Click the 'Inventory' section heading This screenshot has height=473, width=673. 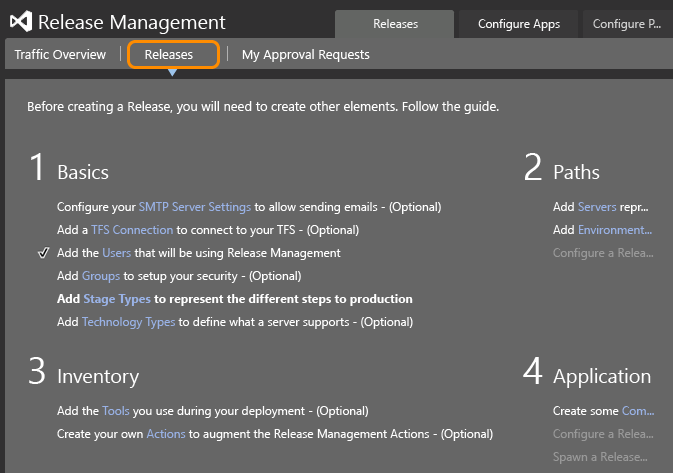coord(98,376)
